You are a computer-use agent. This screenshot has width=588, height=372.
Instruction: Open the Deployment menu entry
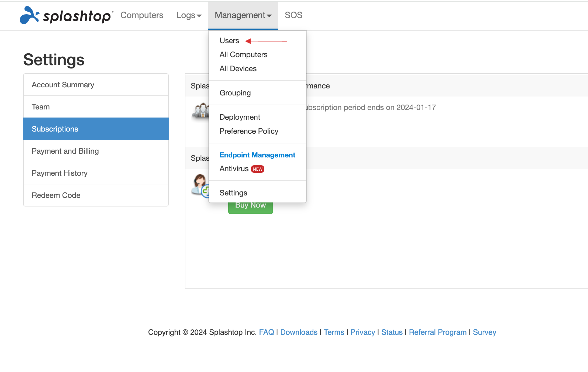click(240, 117)
